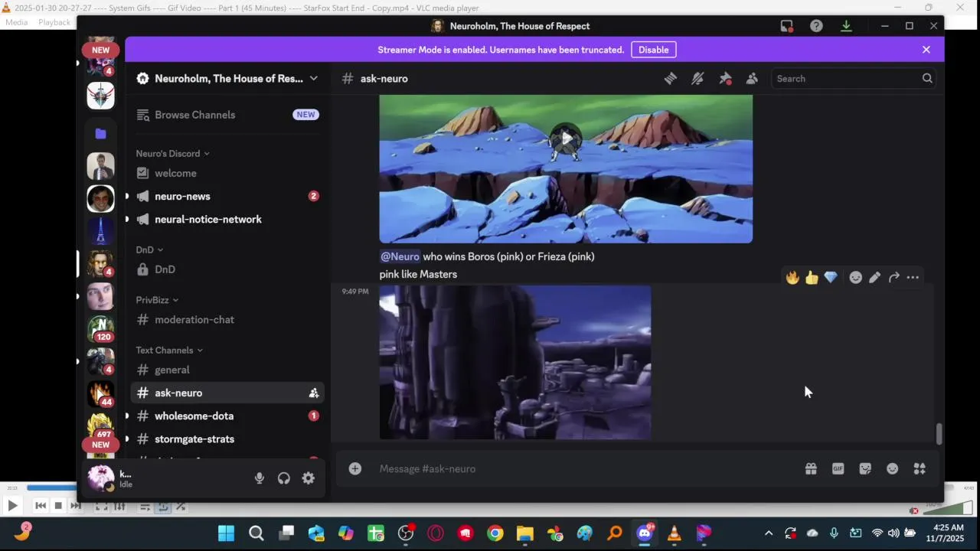Click the @Neuro mention link

[400, 256]
